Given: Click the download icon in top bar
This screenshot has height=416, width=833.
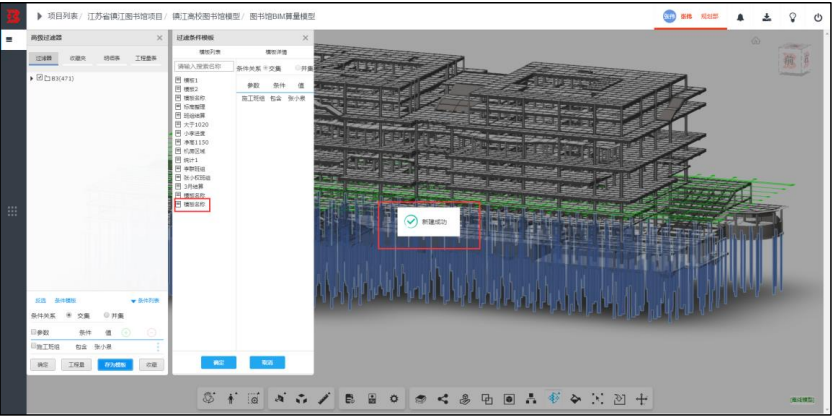Looking at the screenshot, I should coord(767,17).
